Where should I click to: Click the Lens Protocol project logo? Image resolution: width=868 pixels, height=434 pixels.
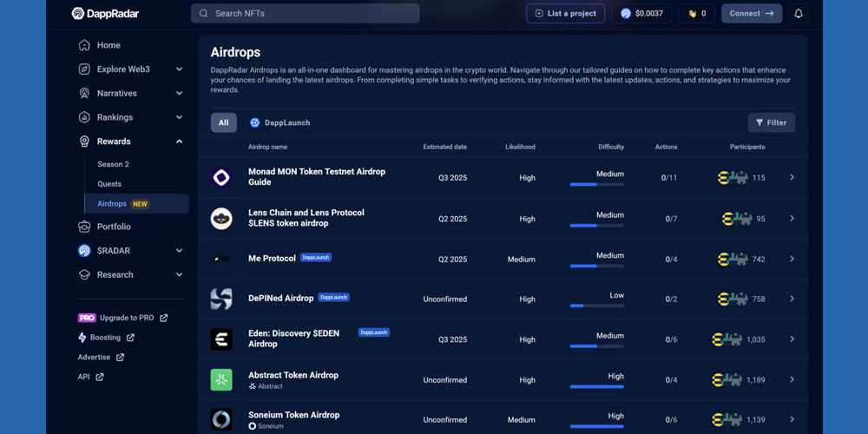[x=221, y=219]
